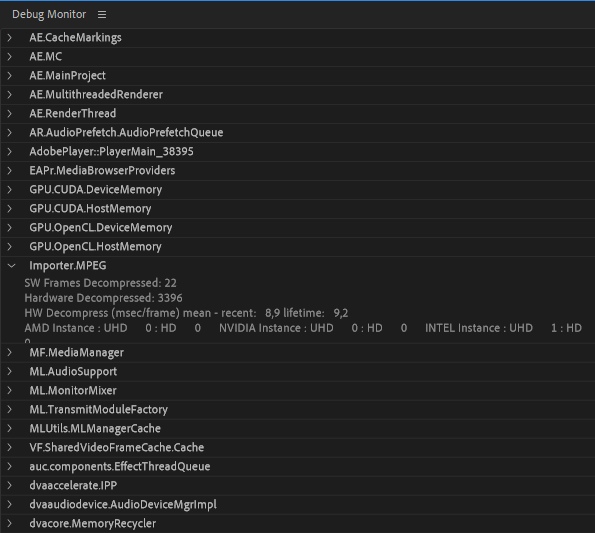
Task: Expand the ML.TransmitModuleFactory chevron
Action: (x=10, y=409)
